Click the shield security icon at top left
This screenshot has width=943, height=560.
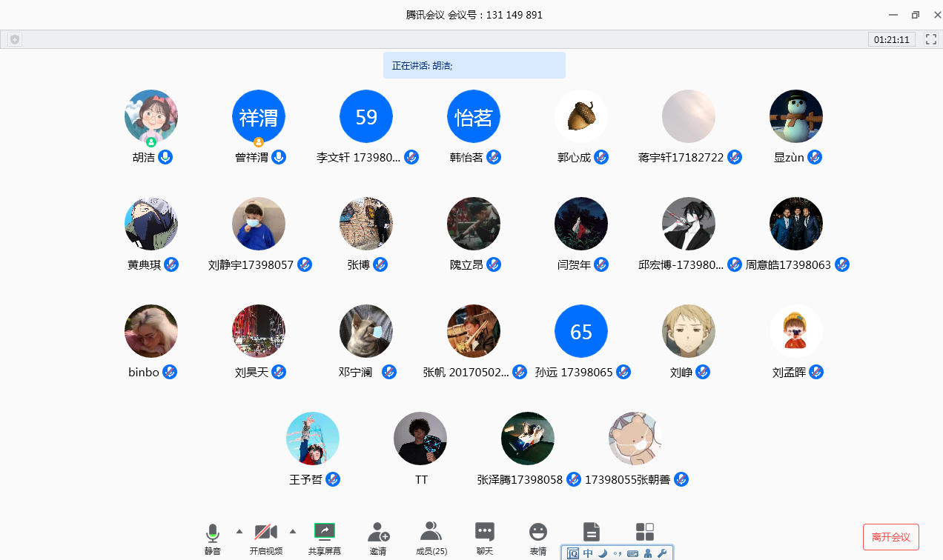pyautogui.click(x=15, y=39)
